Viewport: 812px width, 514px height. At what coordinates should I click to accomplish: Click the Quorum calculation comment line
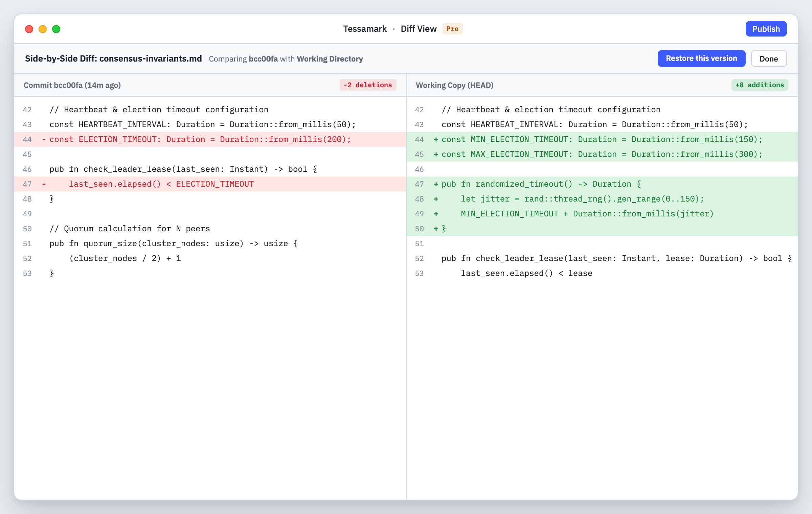pos(210,229)
